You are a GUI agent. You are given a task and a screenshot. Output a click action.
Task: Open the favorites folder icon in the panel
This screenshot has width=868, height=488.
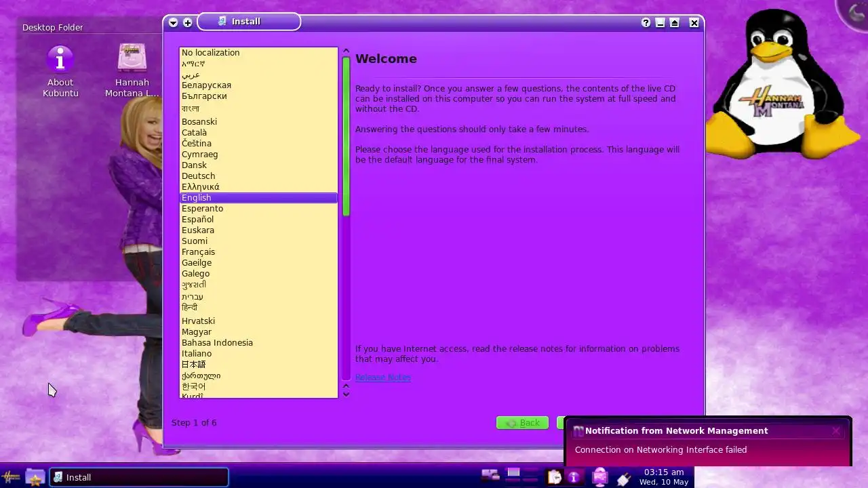[35, 477]
